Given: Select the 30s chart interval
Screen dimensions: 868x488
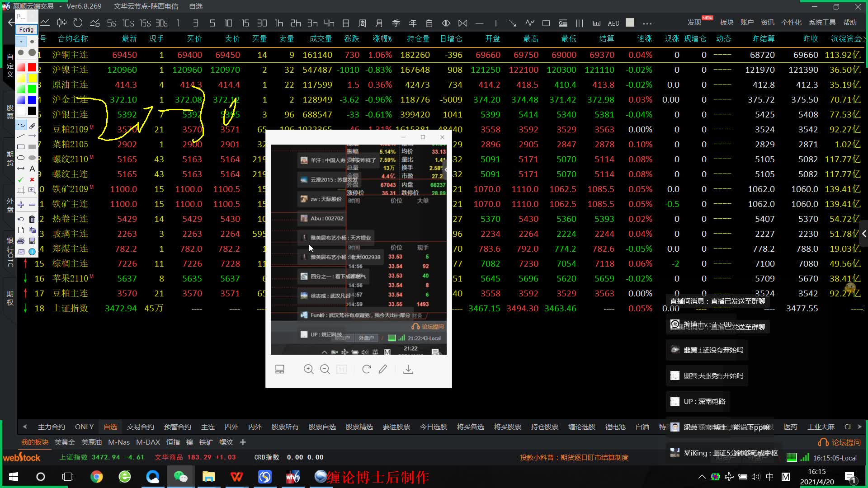Looking at the screenshot, I should pos(162,23).
